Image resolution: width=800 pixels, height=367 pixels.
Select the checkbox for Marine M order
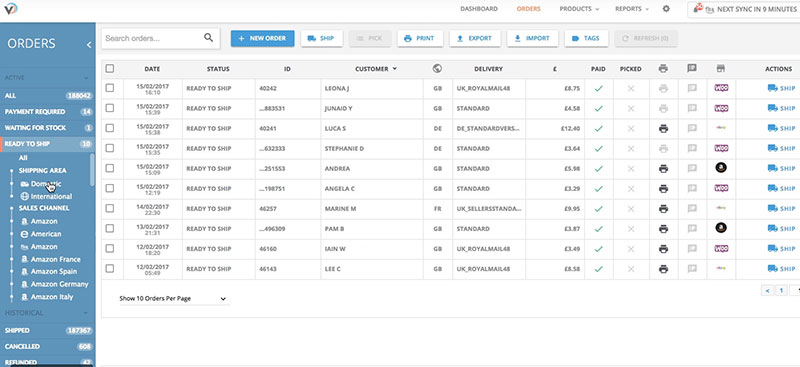pos(110,208)
